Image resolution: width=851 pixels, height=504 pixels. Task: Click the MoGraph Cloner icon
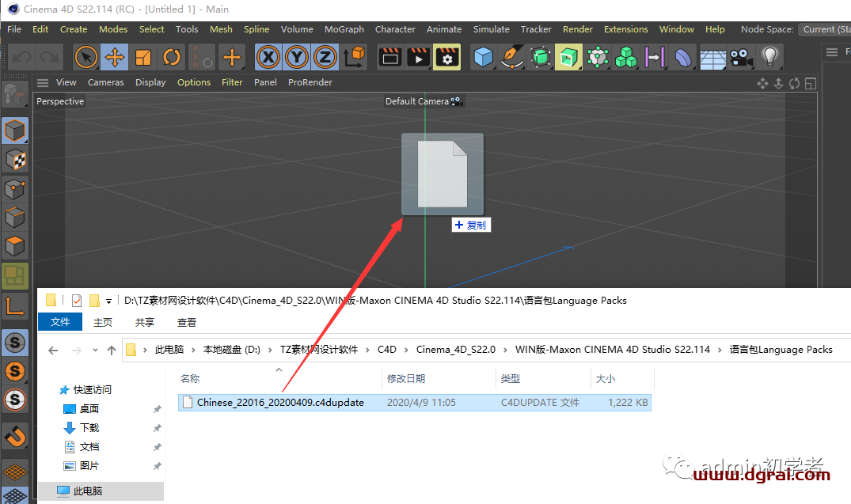(x=598, y=57)
